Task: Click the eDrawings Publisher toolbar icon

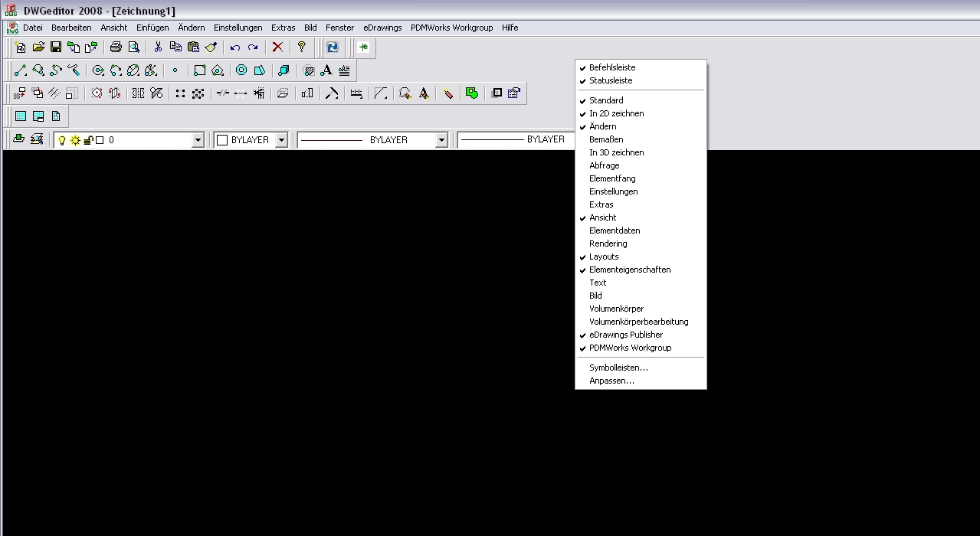Action: click(x=363, y=47)
